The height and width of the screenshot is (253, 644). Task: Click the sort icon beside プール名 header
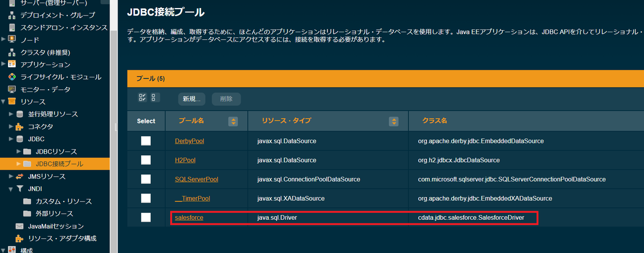coord(233,121)
